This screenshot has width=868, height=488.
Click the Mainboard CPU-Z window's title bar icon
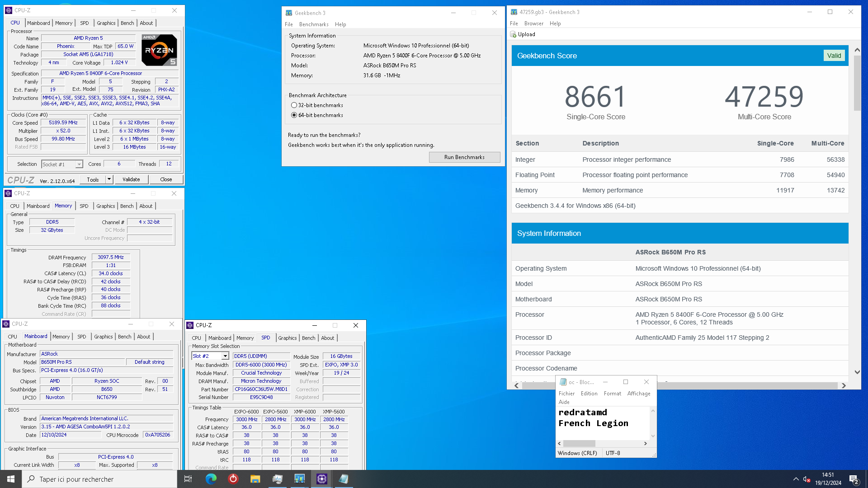(6, 324)
